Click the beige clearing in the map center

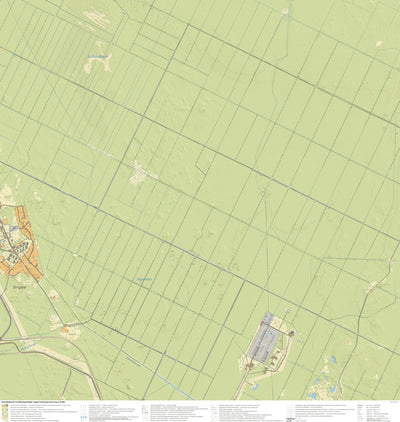pos(139,173)
